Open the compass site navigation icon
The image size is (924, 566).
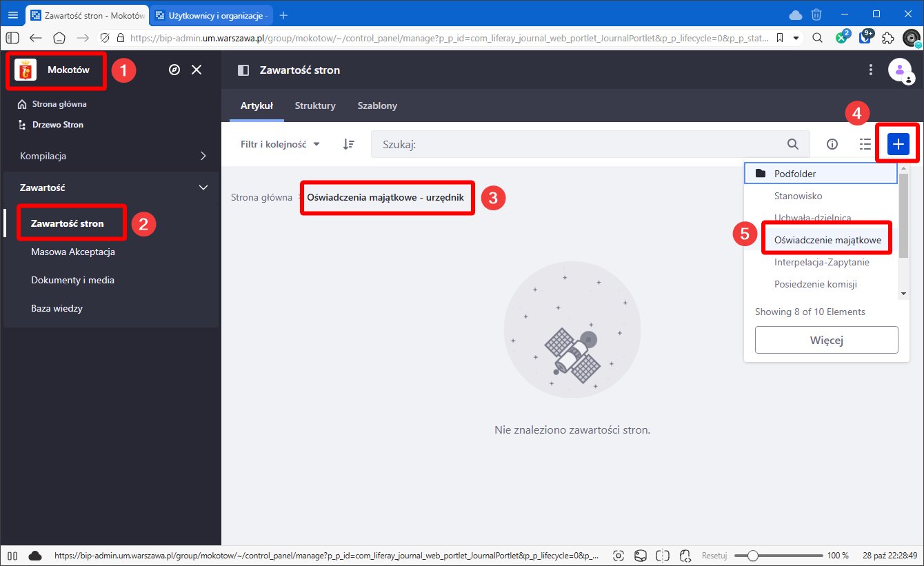coord(174,70)
